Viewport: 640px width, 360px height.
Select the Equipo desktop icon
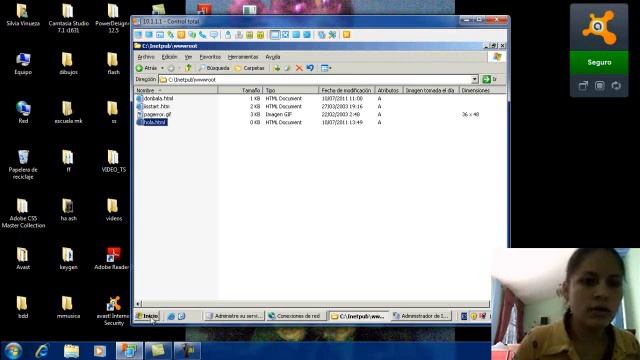(23, 64)
